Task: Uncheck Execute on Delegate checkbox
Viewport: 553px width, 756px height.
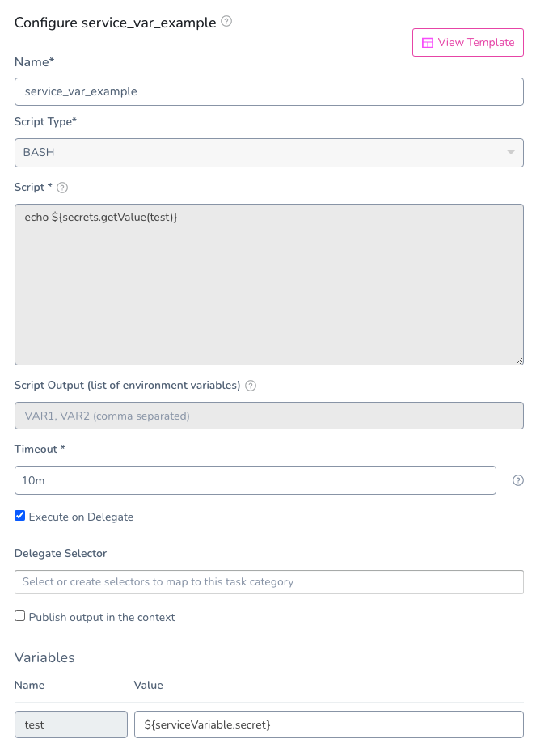Action: pyautogui.click(x=19, y=516)
